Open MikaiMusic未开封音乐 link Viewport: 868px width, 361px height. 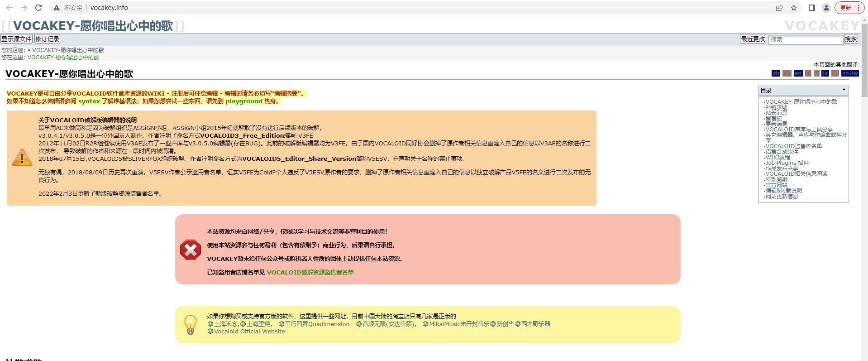pos(456,324)
